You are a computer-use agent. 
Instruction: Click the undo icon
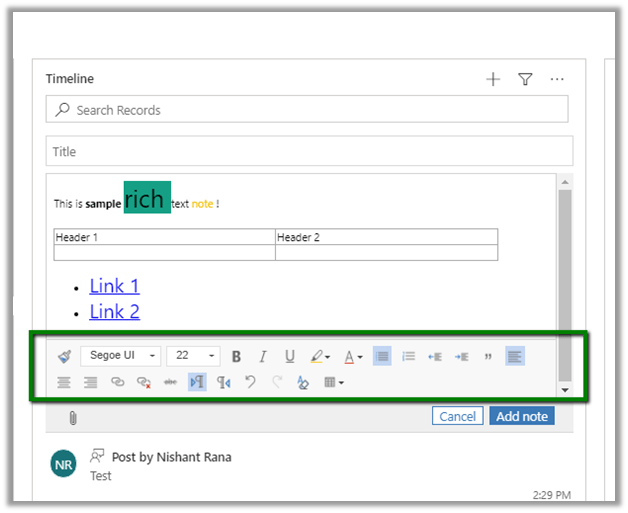pos(251,382)
